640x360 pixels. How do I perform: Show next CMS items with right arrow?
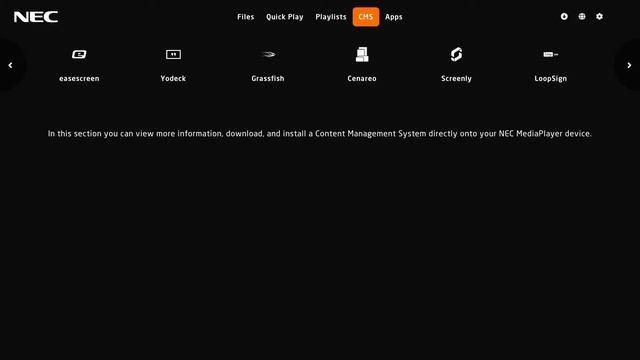tap(629, 65)
